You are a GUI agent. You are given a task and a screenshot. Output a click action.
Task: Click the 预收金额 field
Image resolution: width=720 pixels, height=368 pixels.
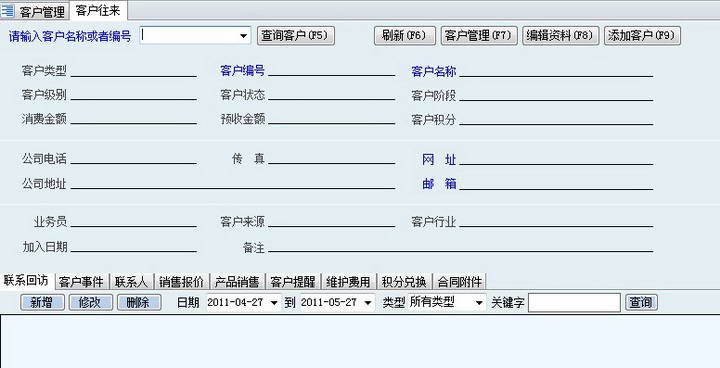tap(332, 118)
